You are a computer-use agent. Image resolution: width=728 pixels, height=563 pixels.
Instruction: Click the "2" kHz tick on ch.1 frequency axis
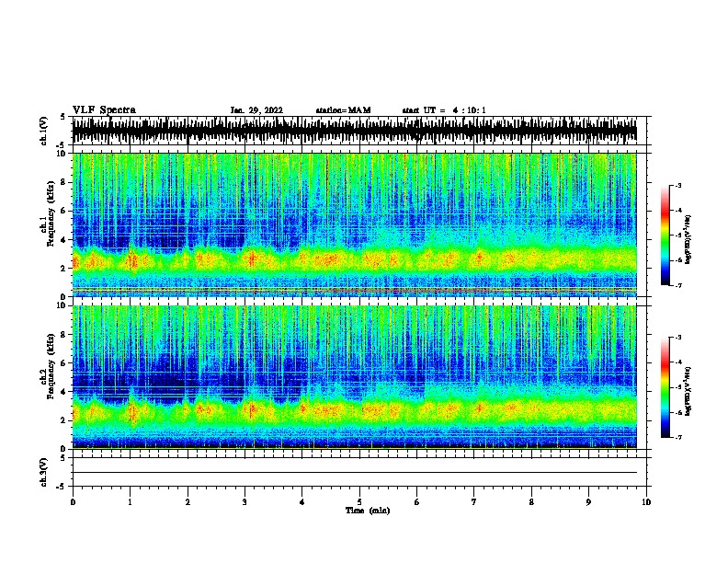63,268
